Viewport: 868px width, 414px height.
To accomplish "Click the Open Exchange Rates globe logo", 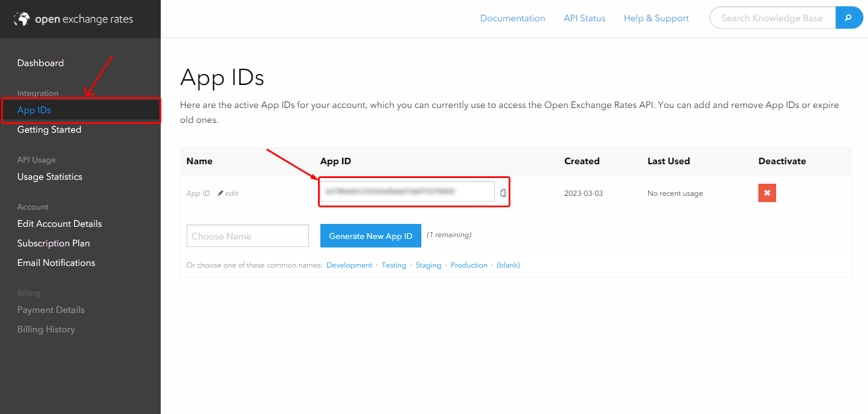I will click(21, 19).
